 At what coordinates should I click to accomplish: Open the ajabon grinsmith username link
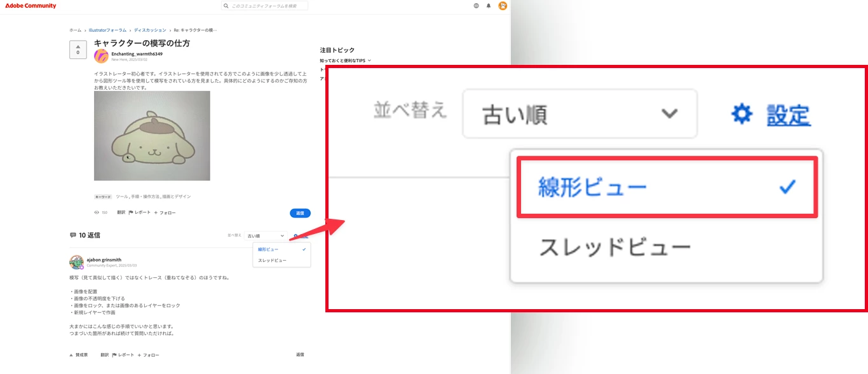[x=104, y=260]
